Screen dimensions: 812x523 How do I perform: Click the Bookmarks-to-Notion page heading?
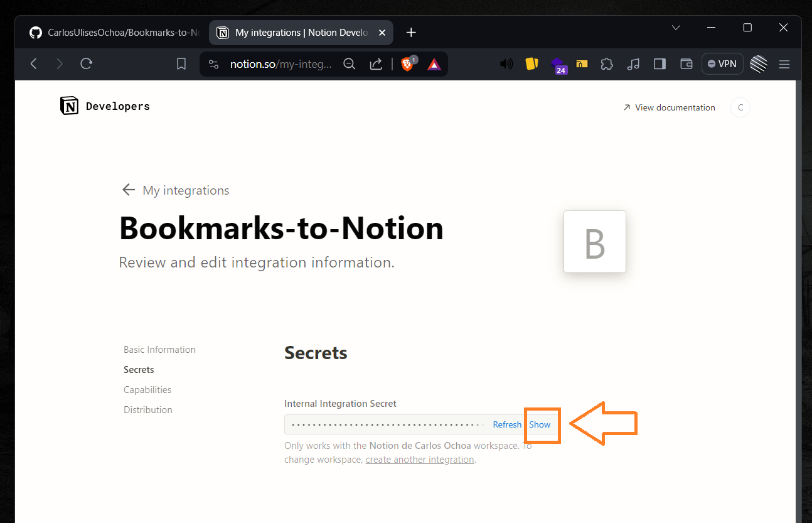[281, 228]
